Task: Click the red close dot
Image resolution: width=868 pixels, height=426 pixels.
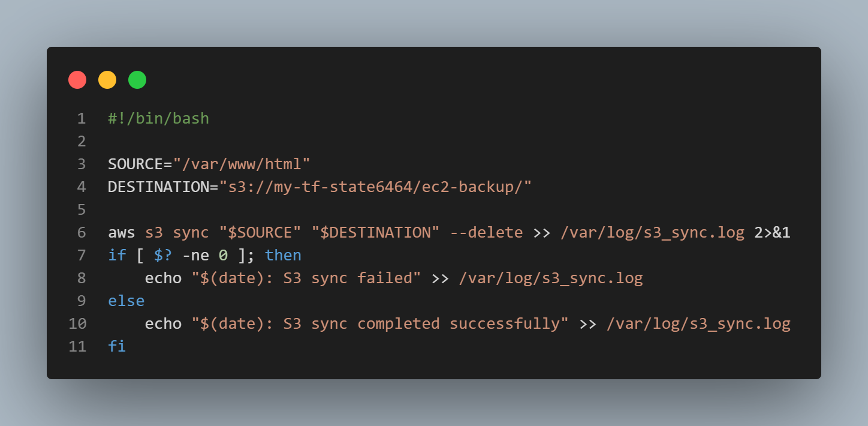Action: [x=77, y=80]
